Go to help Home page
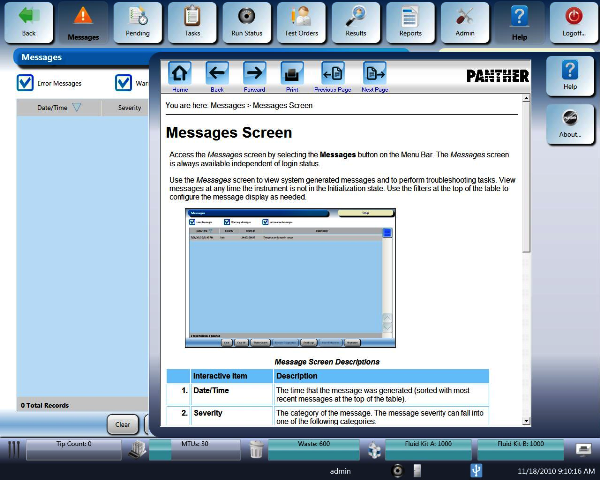The height and width of the screenshot is (480, 600). 180,75
